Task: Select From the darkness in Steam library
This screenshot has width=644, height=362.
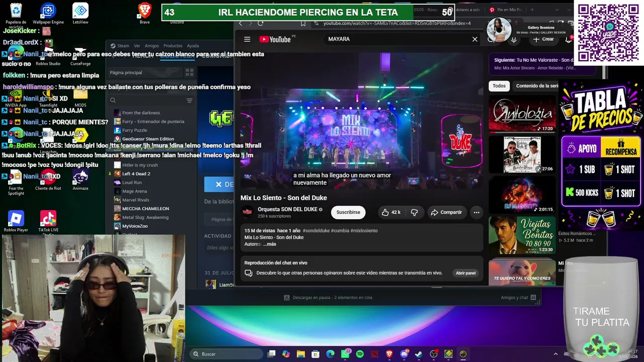Action: click(x=141, y=113)
